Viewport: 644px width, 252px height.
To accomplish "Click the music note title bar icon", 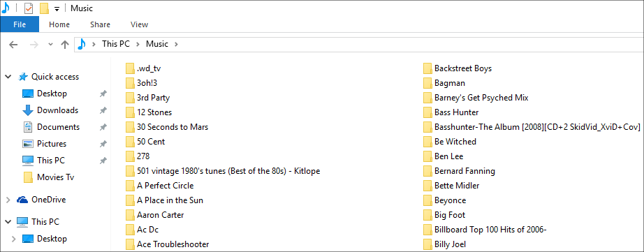I will click(6, 8).
